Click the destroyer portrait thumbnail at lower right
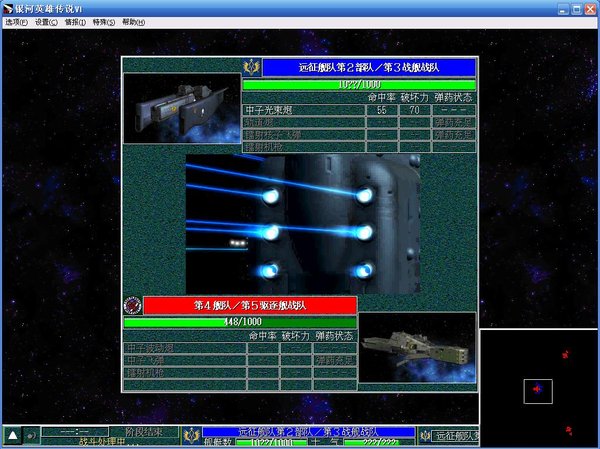The image size is (600, 449). pyautogui.click(x=417, y=348)
